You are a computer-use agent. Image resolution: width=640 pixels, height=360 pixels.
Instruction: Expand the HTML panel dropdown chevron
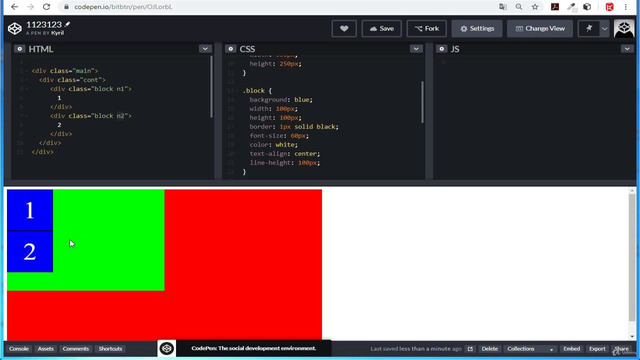coord(205,49)
